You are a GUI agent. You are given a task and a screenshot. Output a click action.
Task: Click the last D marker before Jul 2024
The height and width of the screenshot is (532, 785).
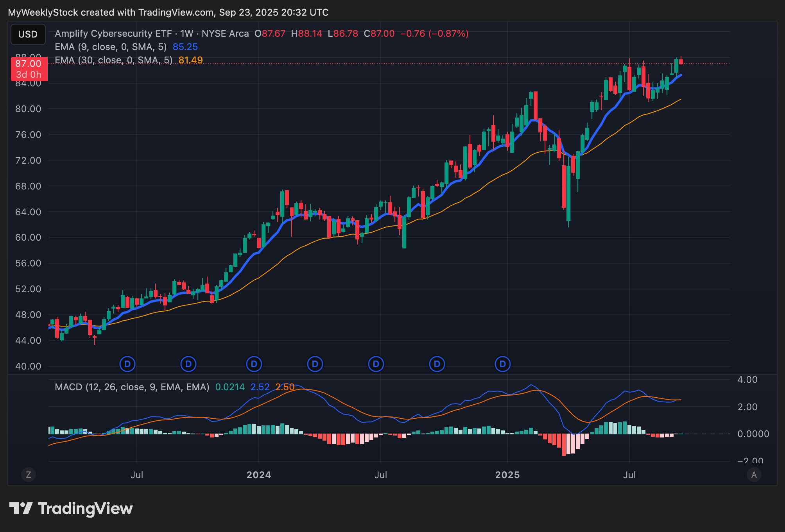point(376,364)
